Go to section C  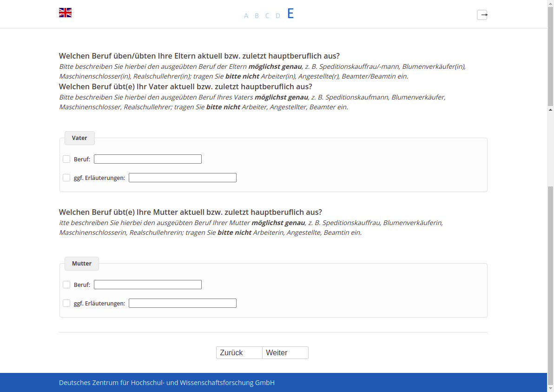click(267, 16)
